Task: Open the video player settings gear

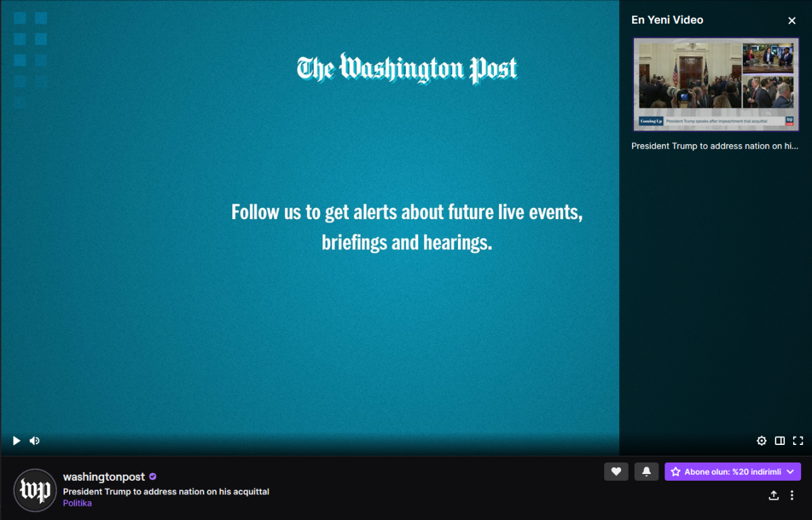Action: coord(761,441)
